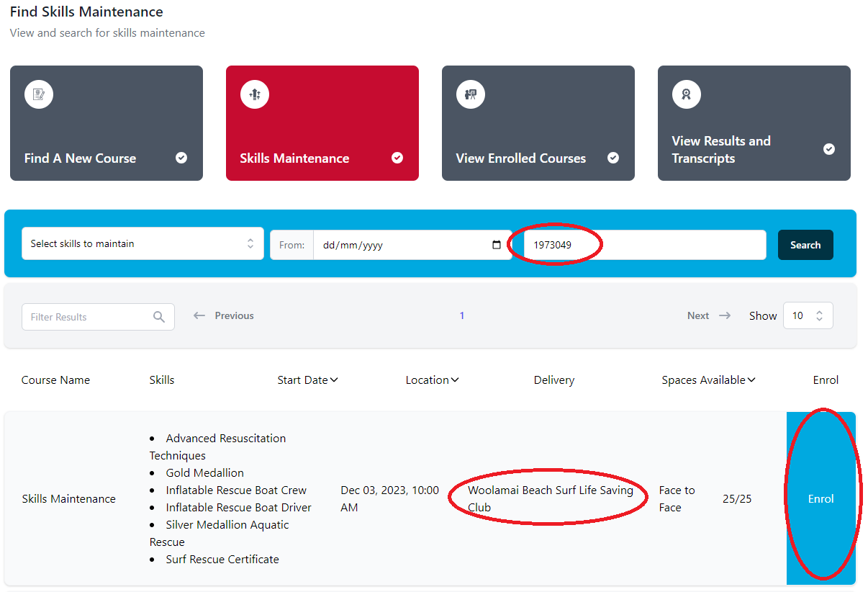Click the blue Search button
The image size is (868, 592).
coord(805,245)
